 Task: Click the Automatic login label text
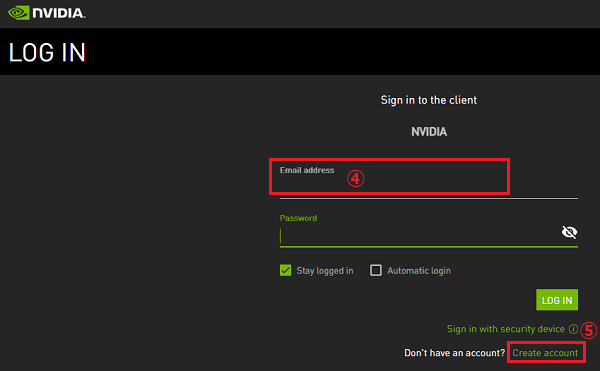[419, 271]
